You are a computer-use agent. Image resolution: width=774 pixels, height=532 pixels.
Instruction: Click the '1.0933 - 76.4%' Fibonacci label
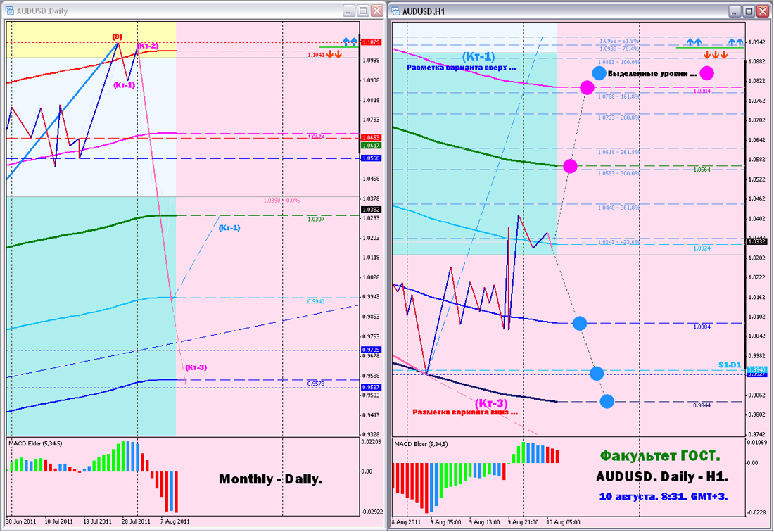(x=619, y=49)
